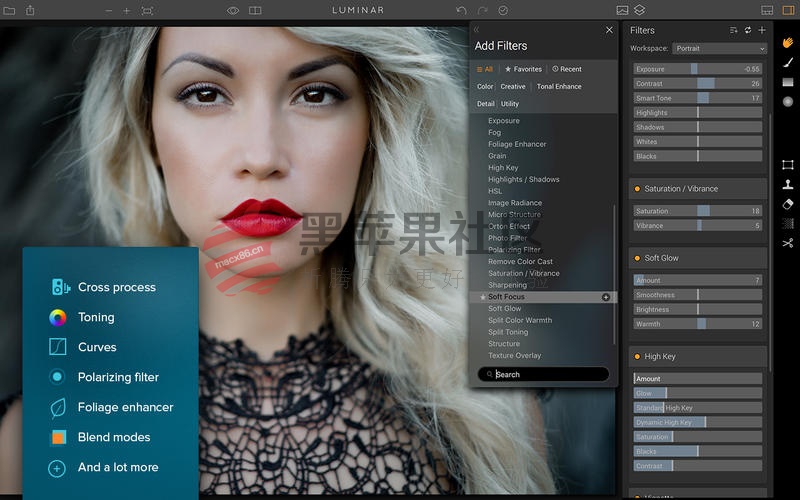
Task: Select the scissors tool
Action: coord(788,243)
